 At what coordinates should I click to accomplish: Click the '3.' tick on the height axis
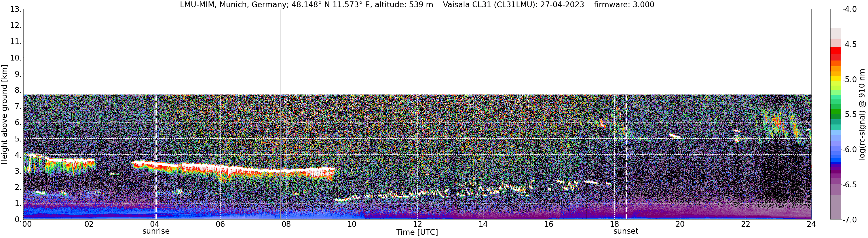[x=18, y=171]
